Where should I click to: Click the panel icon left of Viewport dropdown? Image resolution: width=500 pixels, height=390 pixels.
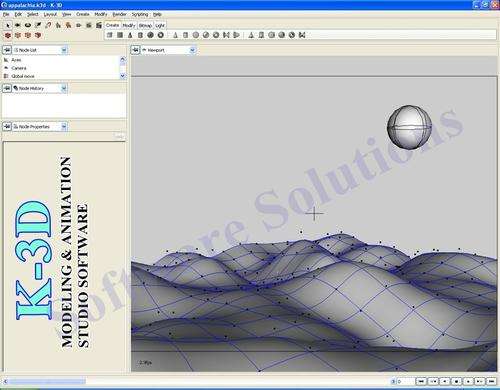tap(135, 50)
